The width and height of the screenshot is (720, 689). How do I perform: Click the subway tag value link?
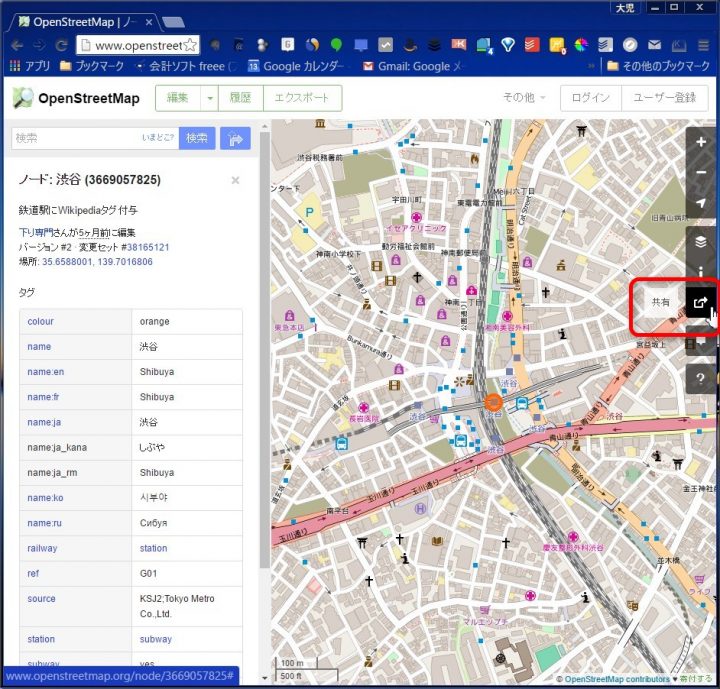156,639
